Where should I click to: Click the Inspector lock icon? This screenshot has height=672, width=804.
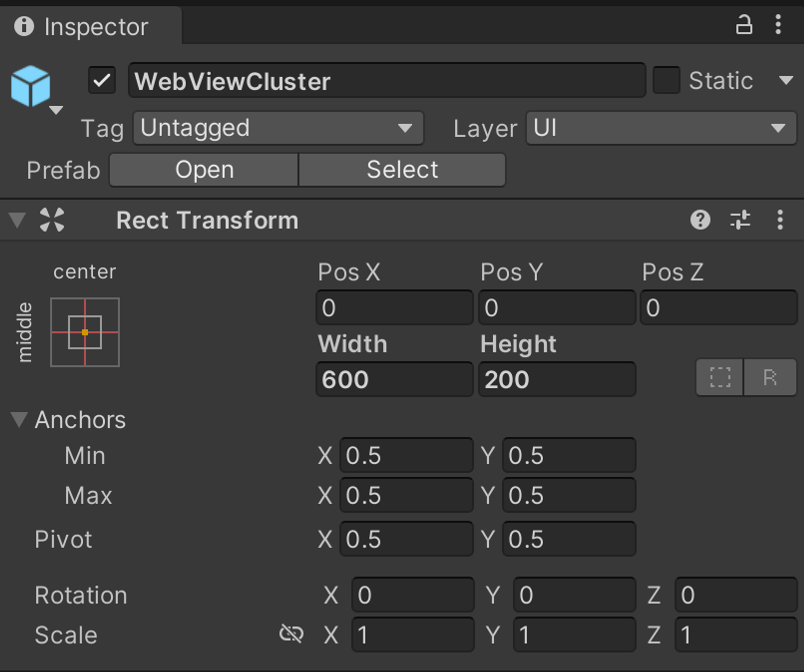pos(744,25)
